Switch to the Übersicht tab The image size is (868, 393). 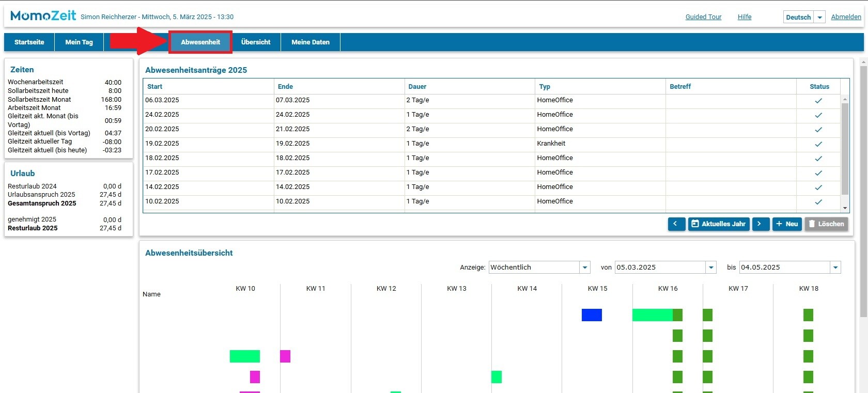coord(256,42)
